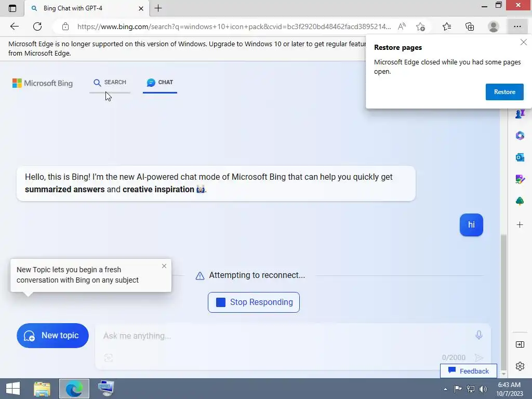Click Stop Responding
The image size is (532, 399).
(x=254, y=302)
